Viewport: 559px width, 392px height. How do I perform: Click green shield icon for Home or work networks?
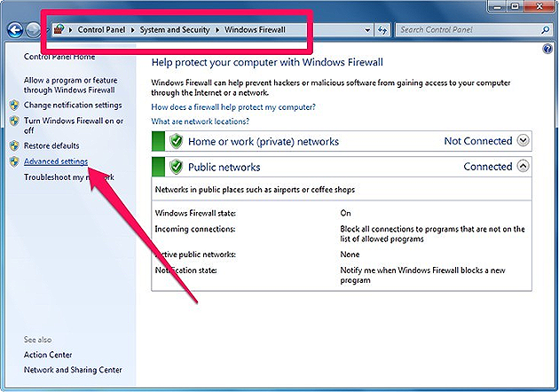176,141
